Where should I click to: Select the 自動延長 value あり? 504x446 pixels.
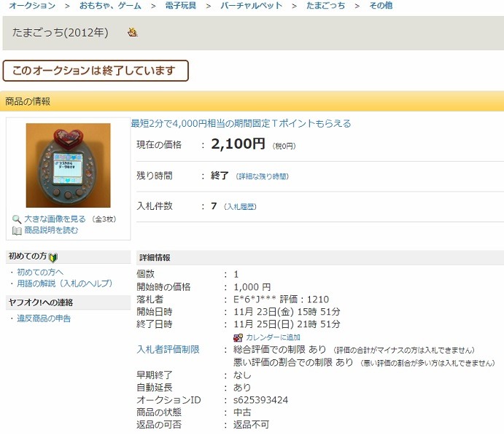click(x=242, y=388)
